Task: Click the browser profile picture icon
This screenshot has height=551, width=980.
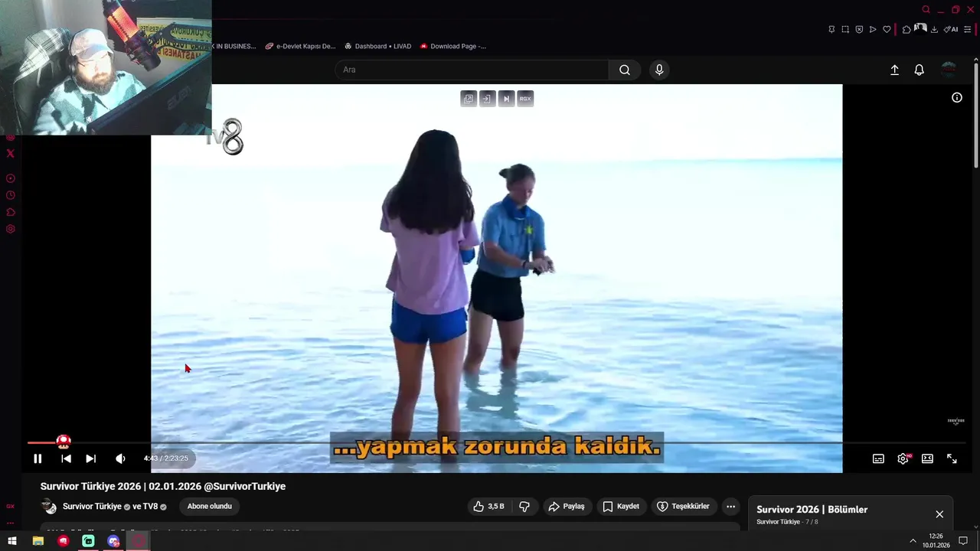Action: click(920, 28)
